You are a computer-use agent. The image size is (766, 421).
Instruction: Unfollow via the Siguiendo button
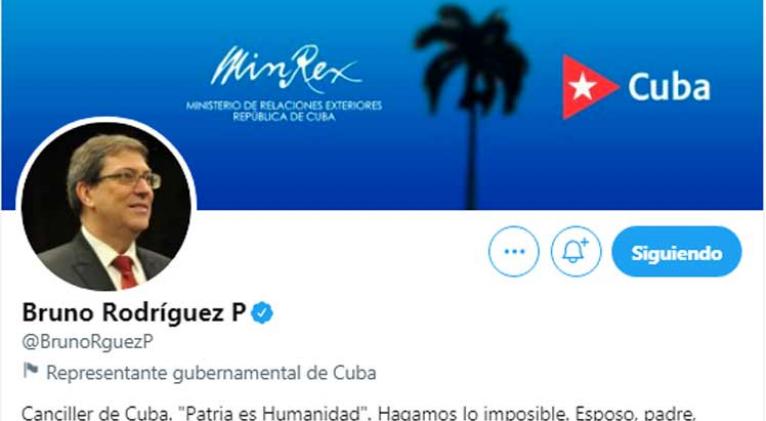[677, 252]
